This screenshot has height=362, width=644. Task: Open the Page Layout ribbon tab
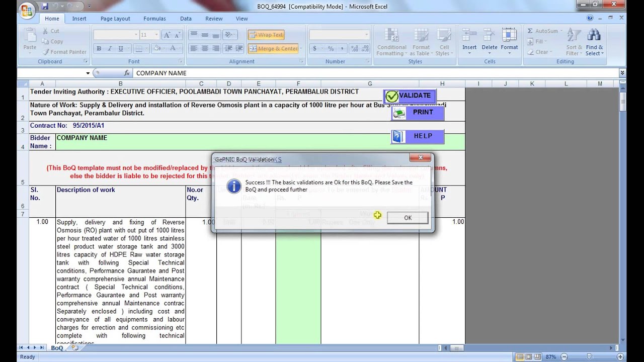tap(115, 19)
